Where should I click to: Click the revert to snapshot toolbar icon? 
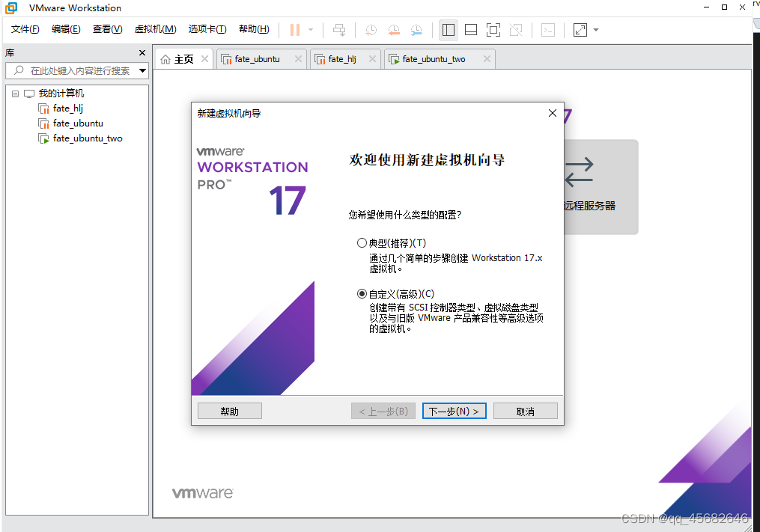394,30
